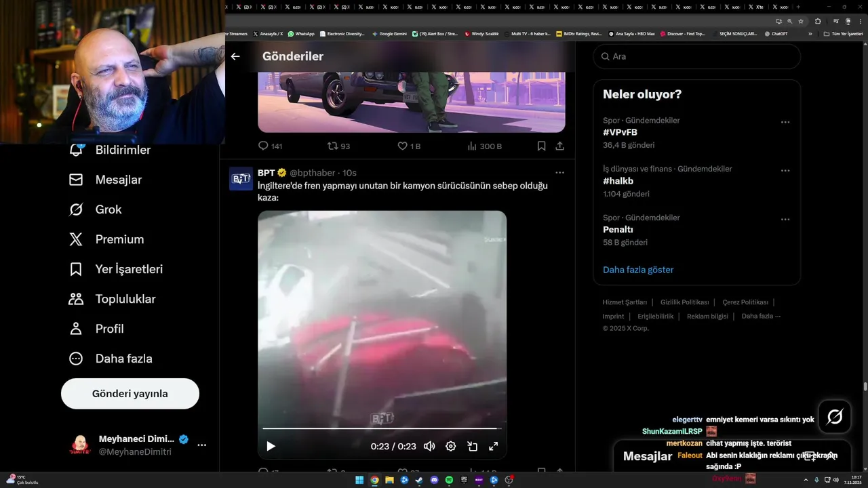Open a new browser tab
The width and height of the screenshot is (868, 488).
[798, 7]
